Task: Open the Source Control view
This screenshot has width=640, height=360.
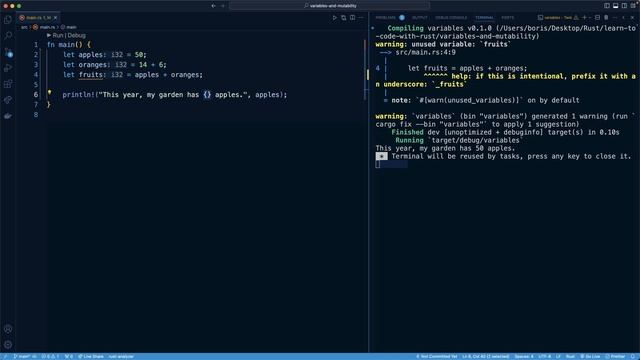Action: tap(8, 52)
